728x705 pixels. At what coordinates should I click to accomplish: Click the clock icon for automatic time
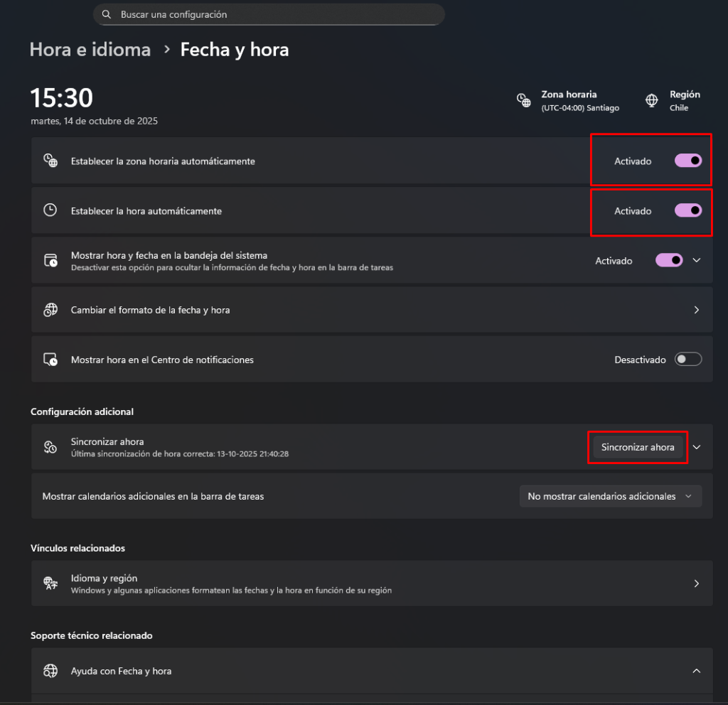[50, 210]
